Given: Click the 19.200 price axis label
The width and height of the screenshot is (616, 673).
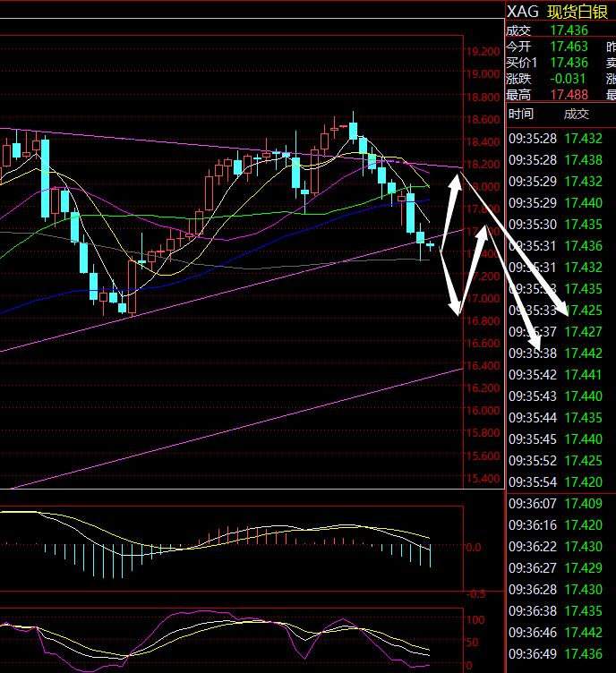Looking at the screenshot, I should click(483, 52).
